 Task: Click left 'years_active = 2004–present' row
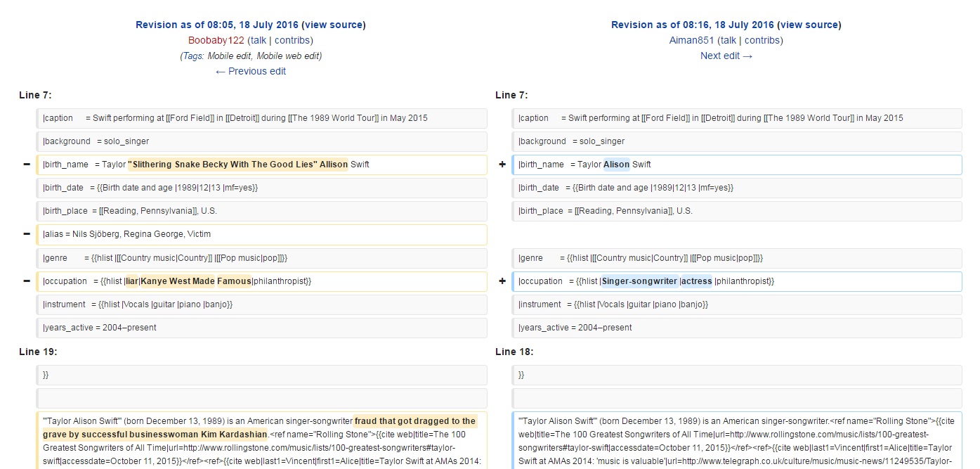coord(261,328)
